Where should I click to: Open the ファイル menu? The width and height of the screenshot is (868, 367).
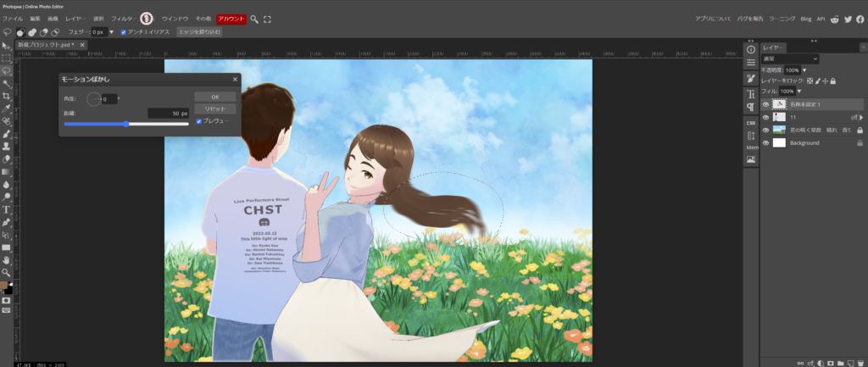14,18
